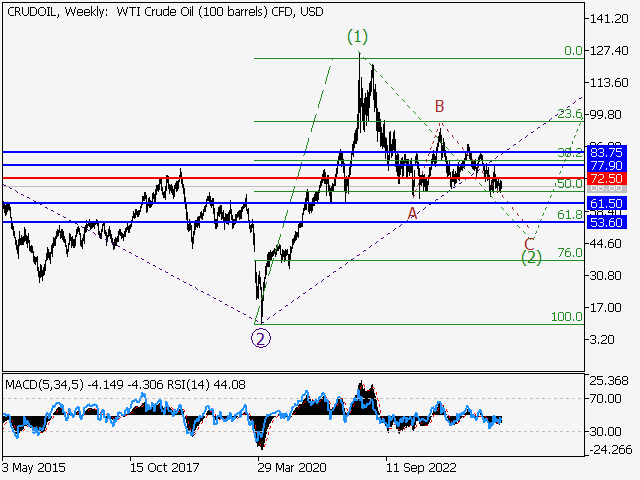
Task: Select the Fibonacci 76.0 level label
Action: point(569,253)
